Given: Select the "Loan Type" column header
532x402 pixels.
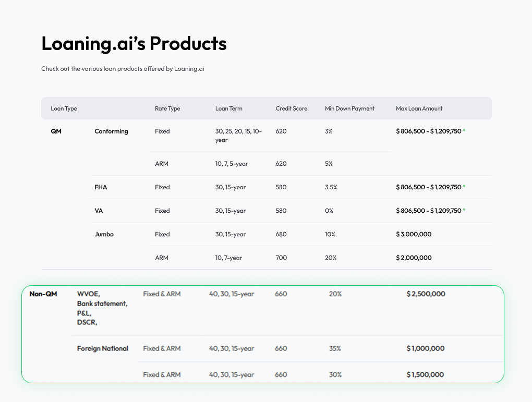Looking at the screenshot, I should click(64, 108).
